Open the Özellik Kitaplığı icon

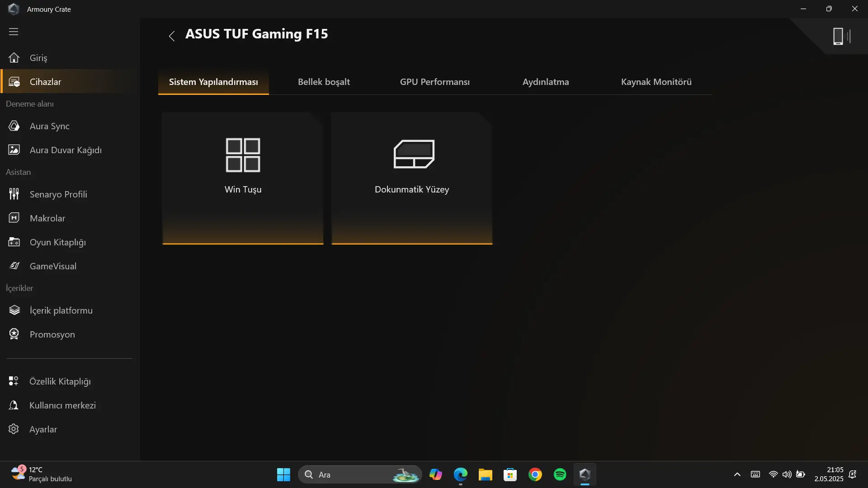(14, 381)
